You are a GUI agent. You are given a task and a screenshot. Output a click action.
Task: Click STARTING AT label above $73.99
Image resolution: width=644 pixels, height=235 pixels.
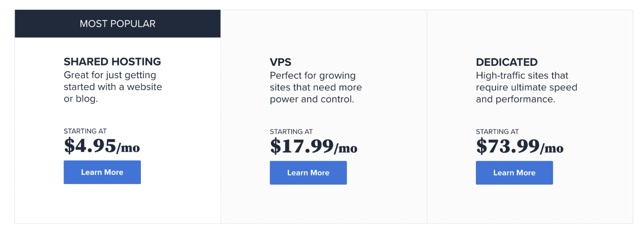[x=497, y=132]
